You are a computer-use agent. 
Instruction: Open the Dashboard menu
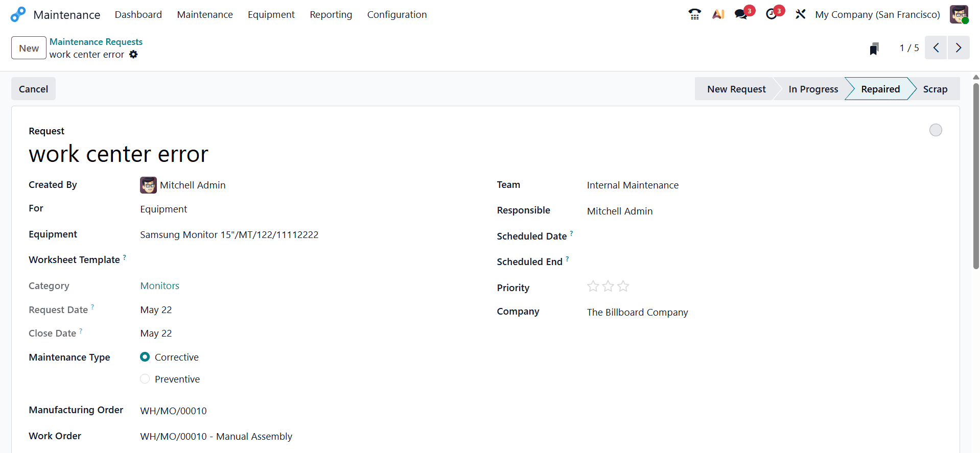pyautogui.click(x=138, y=14)
